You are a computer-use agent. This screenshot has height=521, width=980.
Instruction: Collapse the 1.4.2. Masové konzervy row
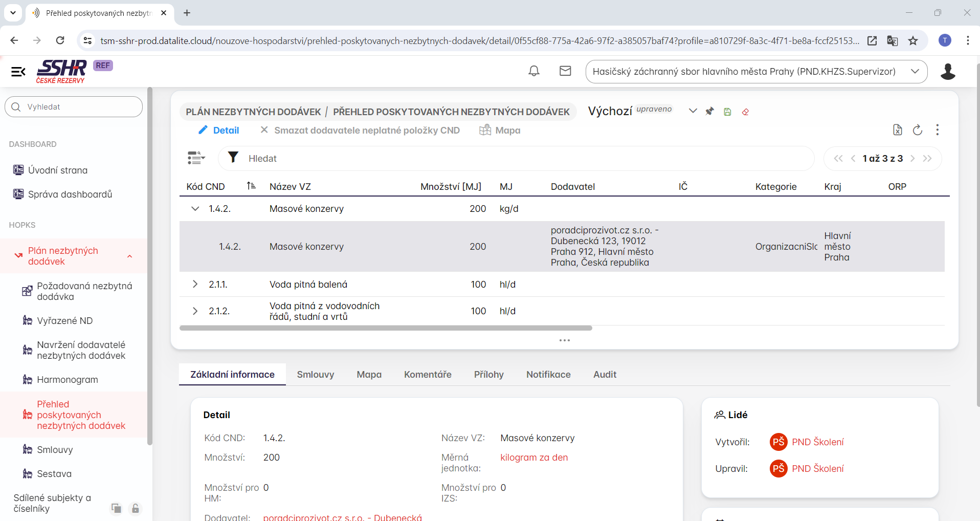(x=195, y=209)
